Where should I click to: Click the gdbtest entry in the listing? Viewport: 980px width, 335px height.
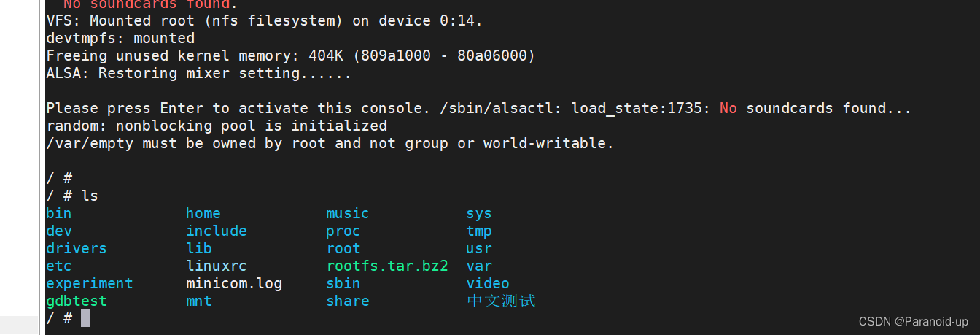tap(76, 301)
